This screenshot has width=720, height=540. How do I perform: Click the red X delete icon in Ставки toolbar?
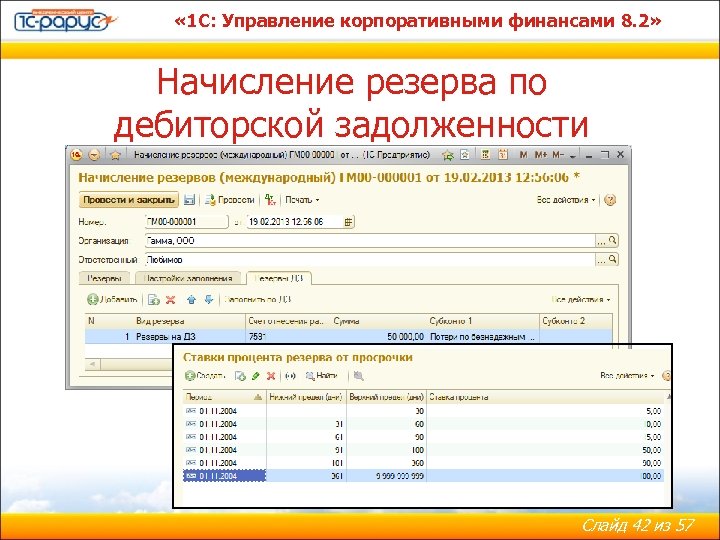(x=271, y=376)
